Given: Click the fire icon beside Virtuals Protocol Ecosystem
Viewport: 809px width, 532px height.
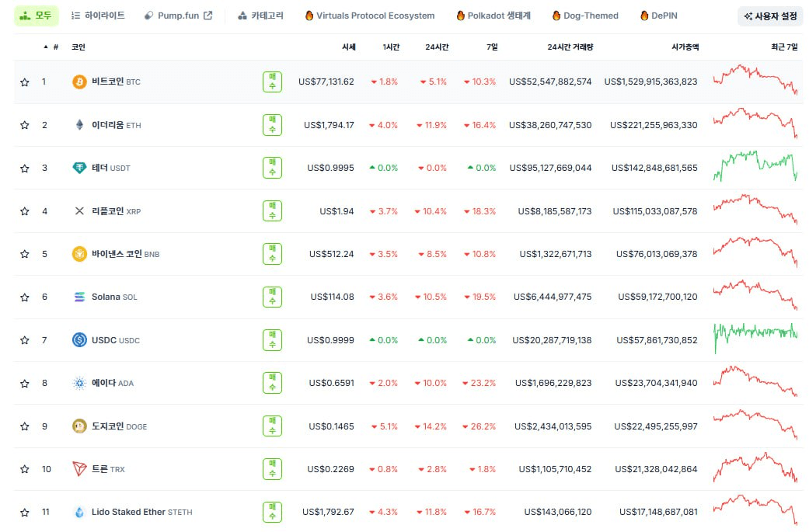Looking at the screenshot, I should [x=309, y=16].
